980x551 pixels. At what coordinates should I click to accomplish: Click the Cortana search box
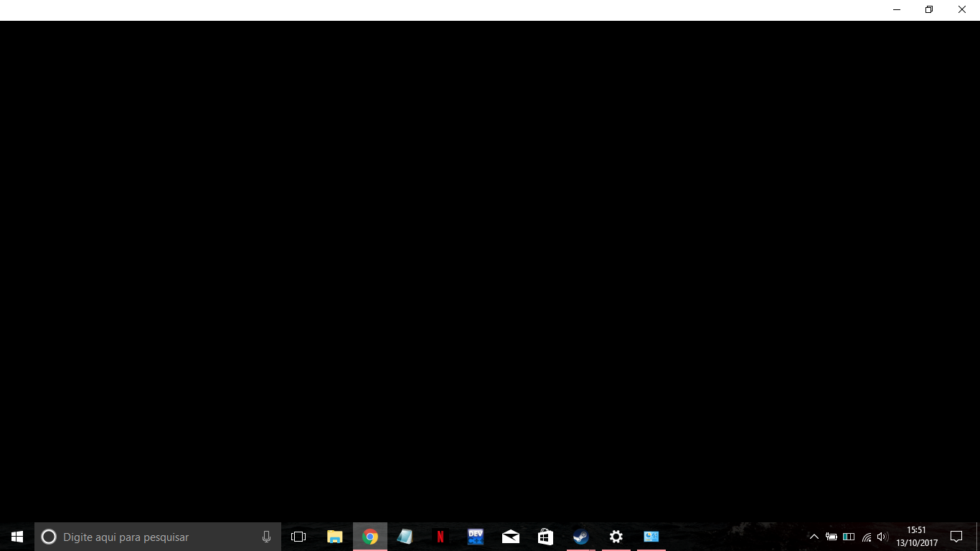click(158, 537)
